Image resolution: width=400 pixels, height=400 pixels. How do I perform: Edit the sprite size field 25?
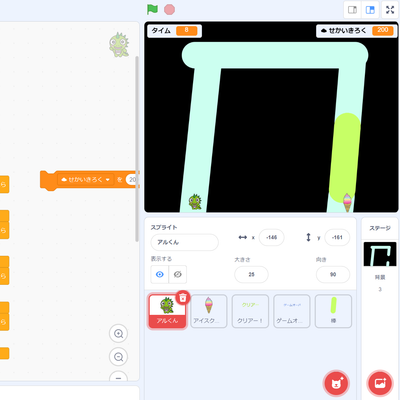tap(251, 275)
